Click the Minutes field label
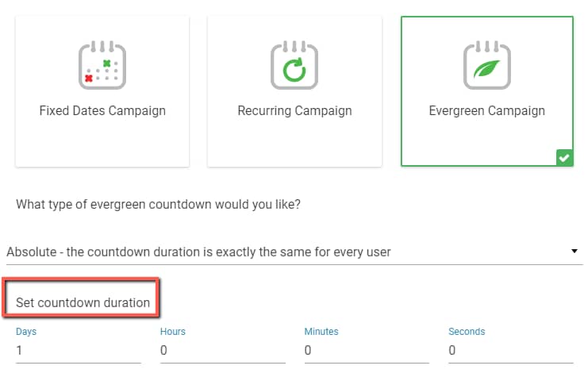This screenshot has height=377, width=588. (321, 331)
